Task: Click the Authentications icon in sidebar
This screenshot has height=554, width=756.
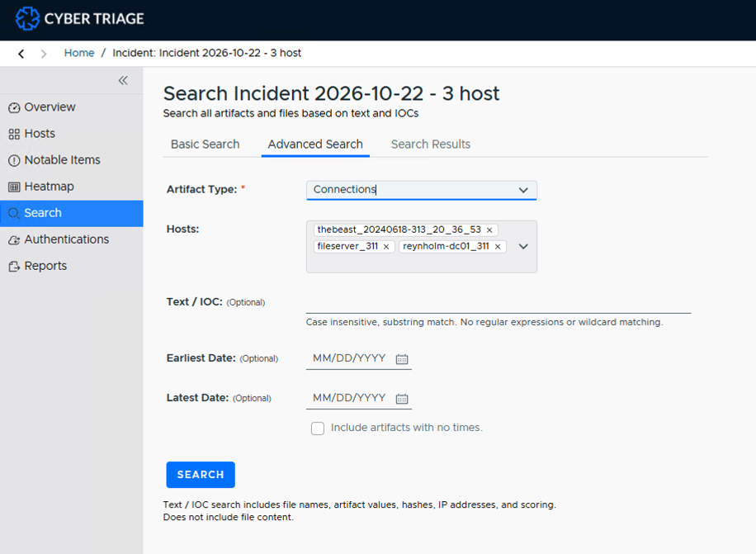Action: click(14, 239)
